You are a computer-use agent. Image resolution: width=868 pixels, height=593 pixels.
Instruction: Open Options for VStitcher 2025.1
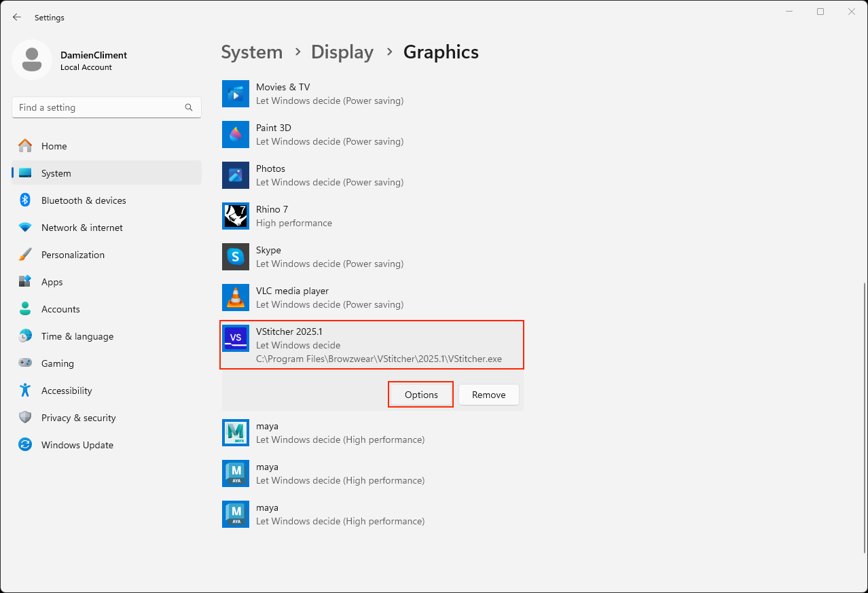421,395
